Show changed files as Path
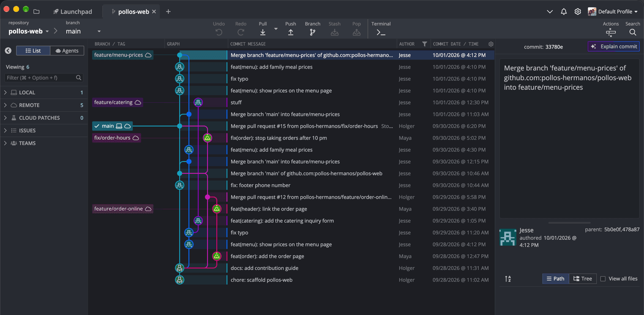The height and width of the screenshot is (315, 644). (x=556, y=279)
